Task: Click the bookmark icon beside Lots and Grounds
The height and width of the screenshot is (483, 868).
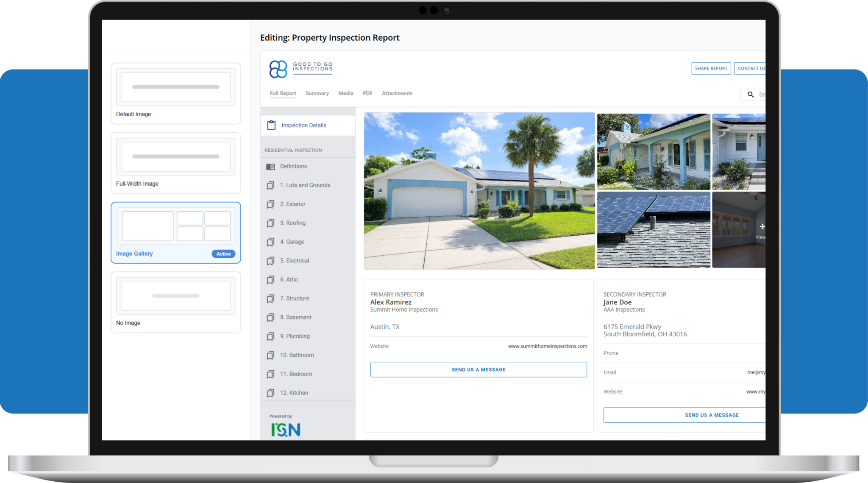Action: pyautogui.click(x=270, y=185)
